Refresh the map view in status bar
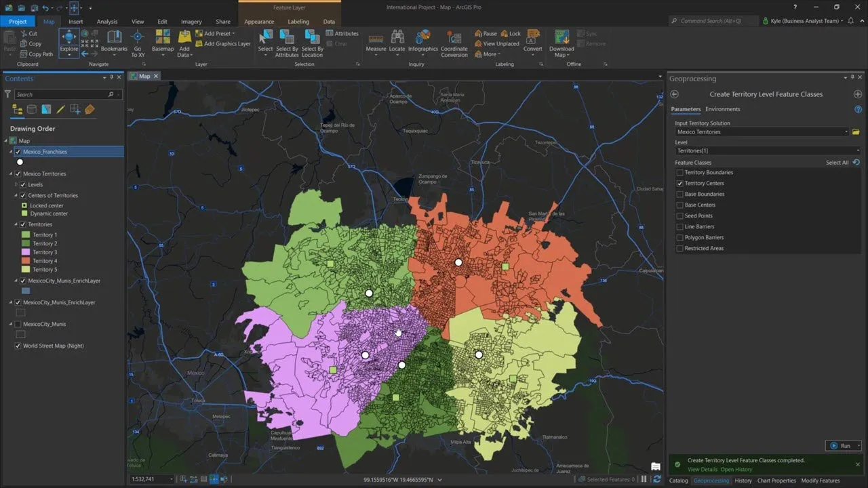Viewport: 868px width, 488px height. click(656, 479)
